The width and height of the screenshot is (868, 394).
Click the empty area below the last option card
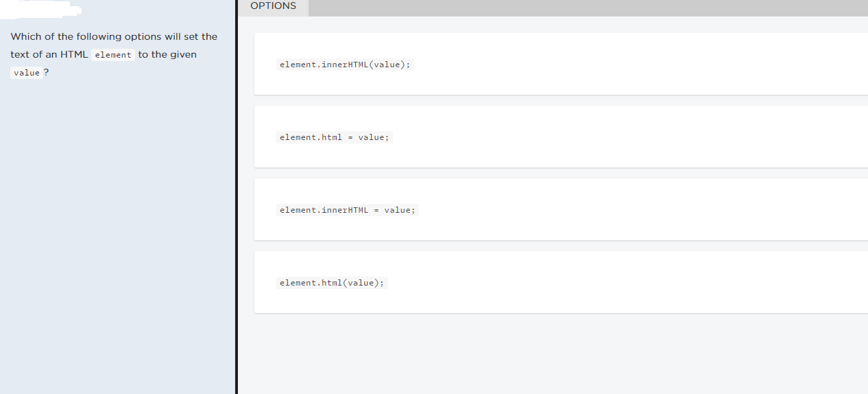pyautogui.click(x=548, y=354)
